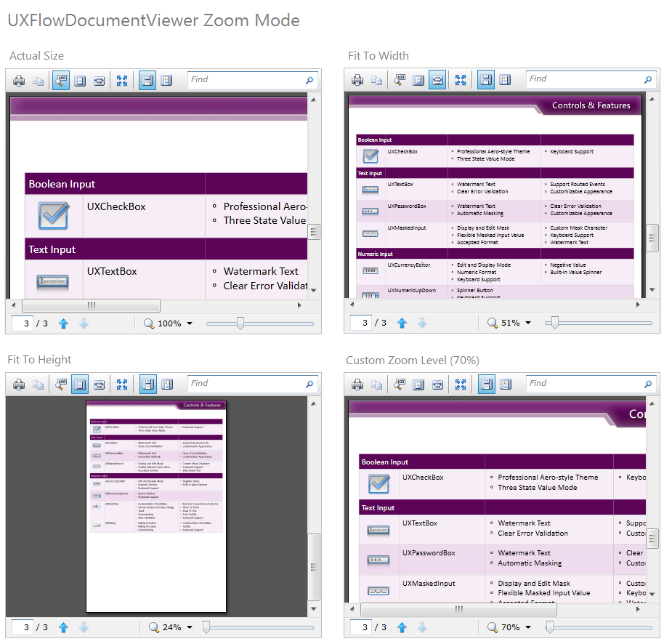Switch the Fit To Width viewer to fit-to-height
This screenshot has height=644, width=664.
point(418,80)
